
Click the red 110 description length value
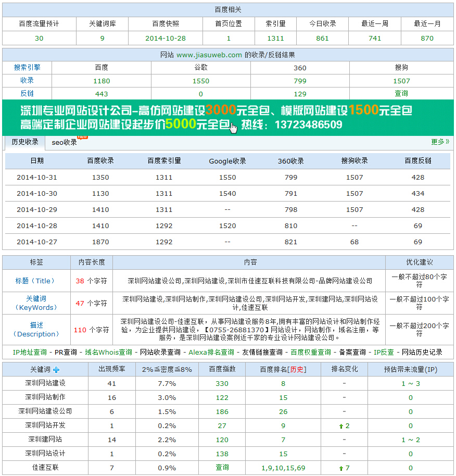coord(80,330)
